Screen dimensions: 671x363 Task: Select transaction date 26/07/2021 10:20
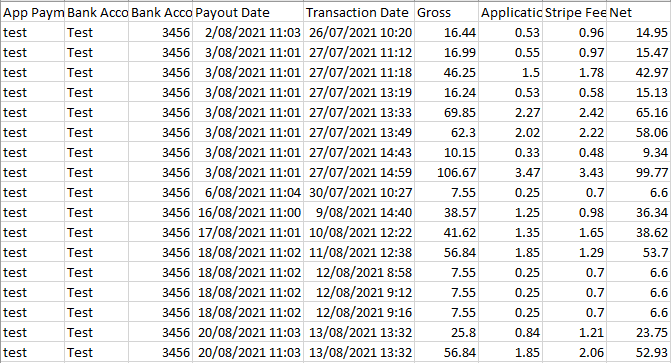[359, 33]
